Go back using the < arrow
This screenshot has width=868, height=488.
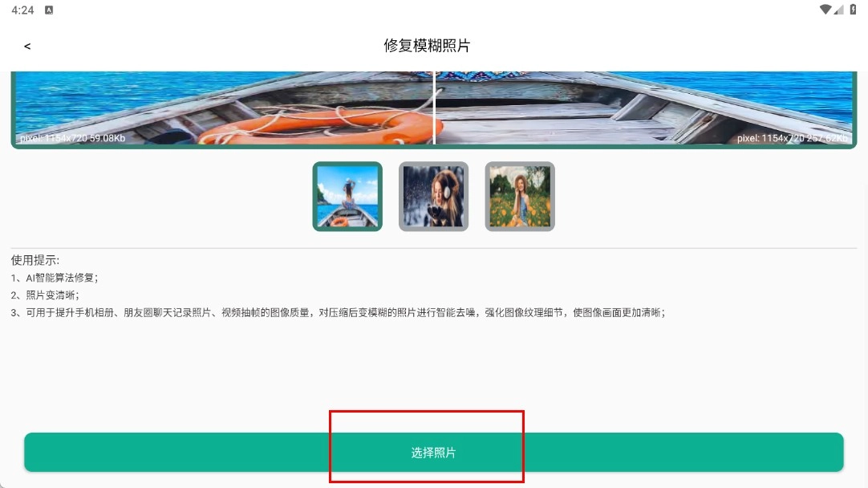27,46
